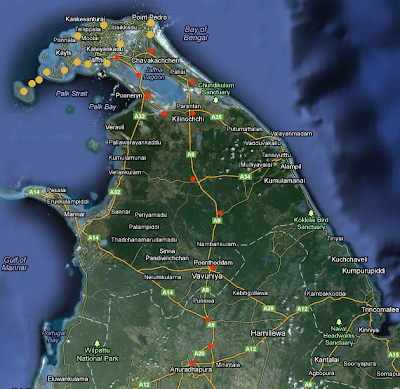Image resolution: width=400 pixels, height=389 pixels.
Task: Click the Vellankulam label
Action: [x=125, y=173]
